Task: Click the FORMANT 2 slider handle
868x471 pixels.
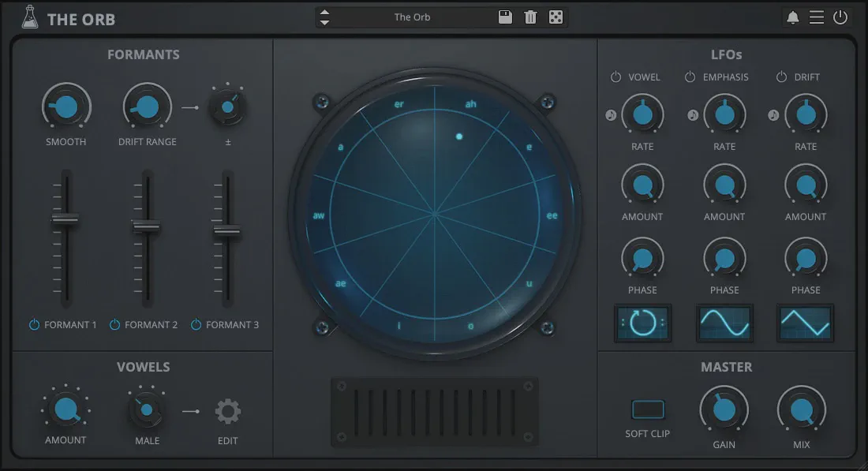Action: point(146,226)
